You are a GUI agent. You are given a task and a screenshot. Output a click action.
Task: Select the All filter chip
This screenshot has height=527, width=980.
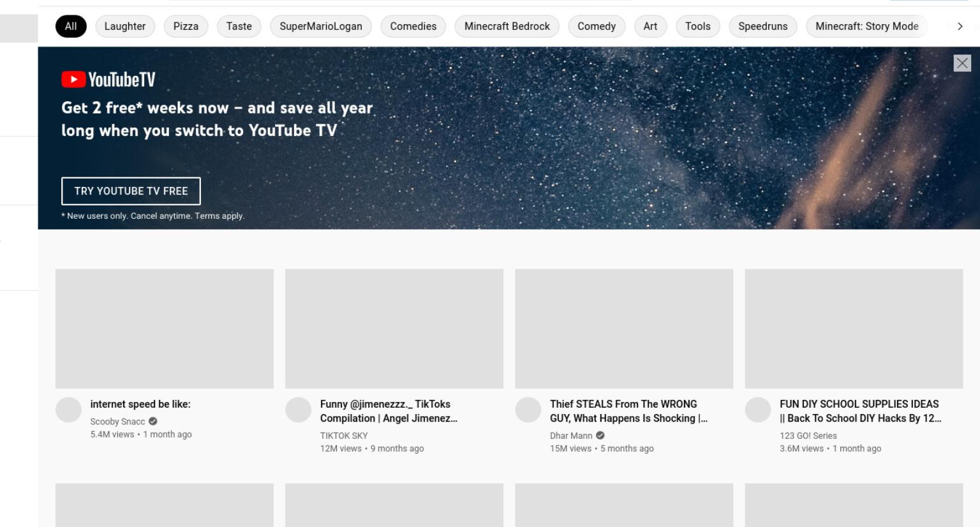point(71,26)
